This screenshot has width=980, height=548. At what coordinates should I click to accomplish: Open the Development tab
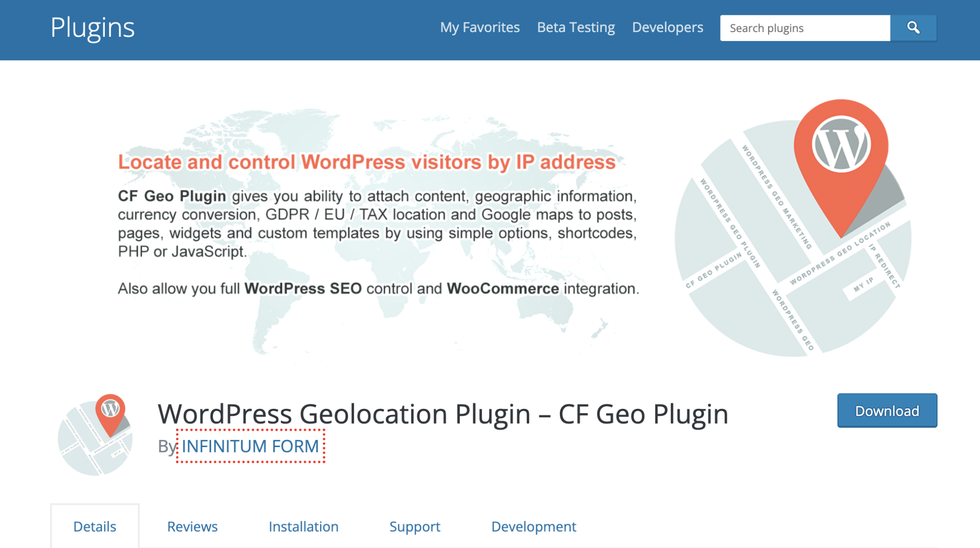534,526
